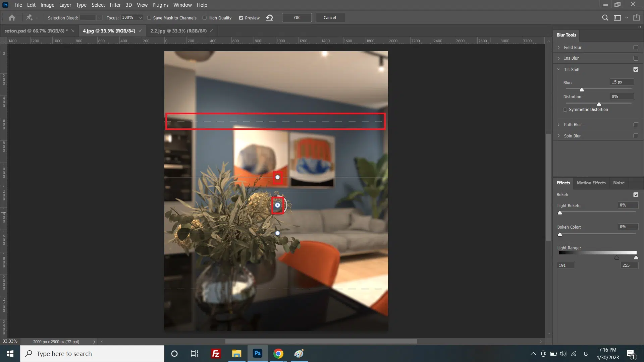Uncheck the Preview checkbox

(241, 18)
